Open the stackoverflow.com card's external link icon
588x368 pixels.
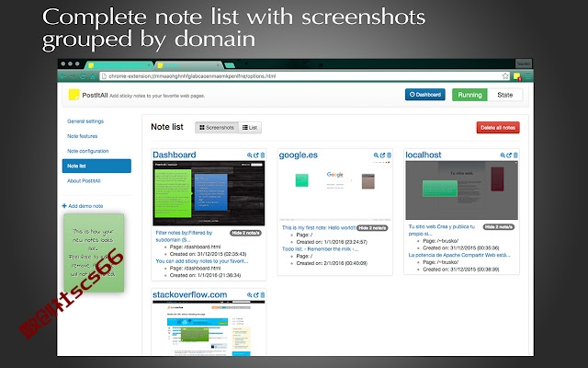255,295
